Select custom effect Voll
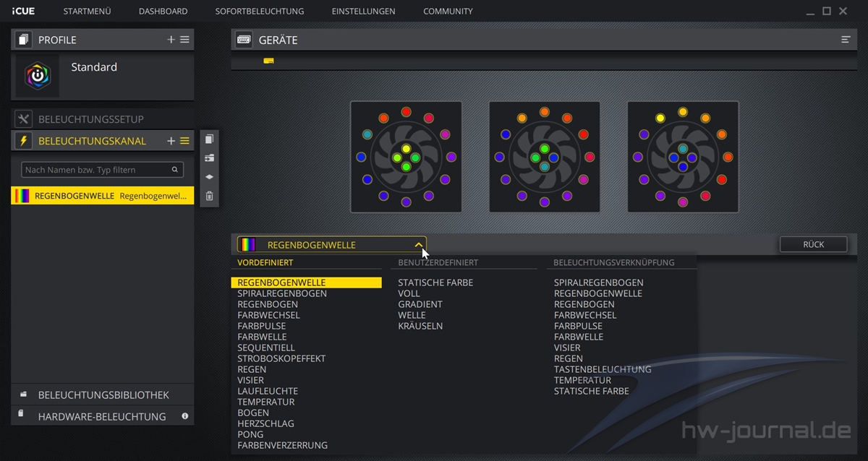 click(x=409, y=293)
